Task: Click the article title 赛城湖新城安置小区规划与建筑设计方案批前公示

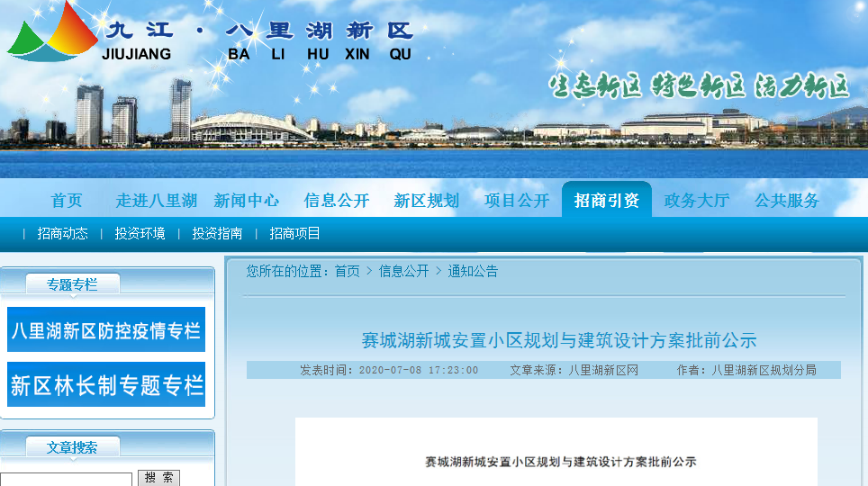Action: tap(559, 340)
